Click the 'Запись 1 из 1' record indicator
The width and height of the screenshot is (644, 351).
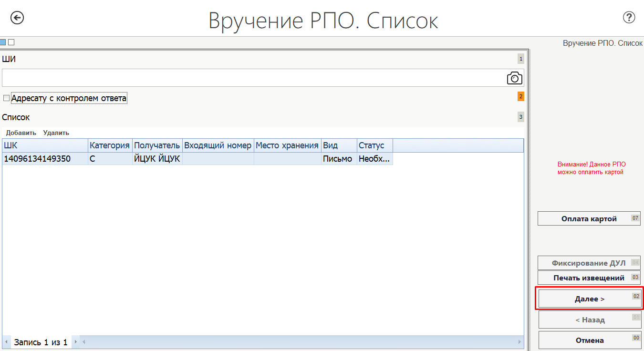coord(41,342)
